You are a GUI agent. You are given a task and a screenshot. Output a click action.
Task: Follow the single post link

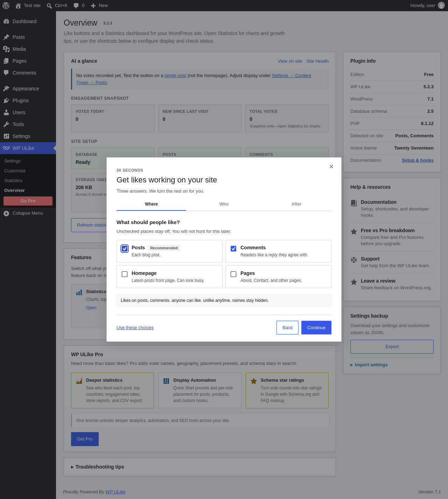click(x=175, y=76)
